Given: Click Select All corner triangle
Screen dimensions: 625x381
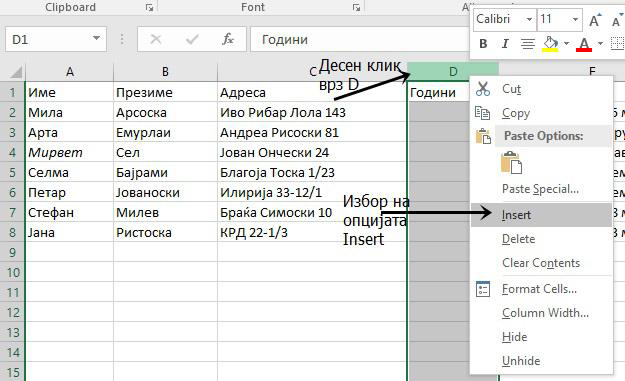Looking at the screenshot, I should click(x=15, y=72).
